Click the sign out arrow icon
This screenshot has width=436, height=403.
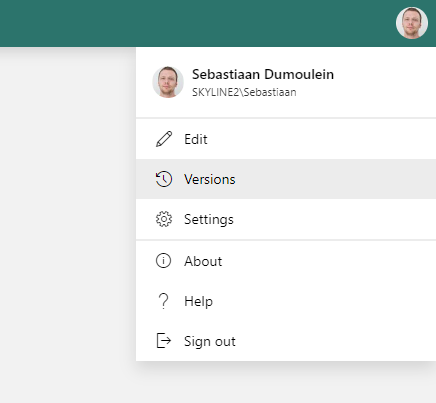coord(164,341)
